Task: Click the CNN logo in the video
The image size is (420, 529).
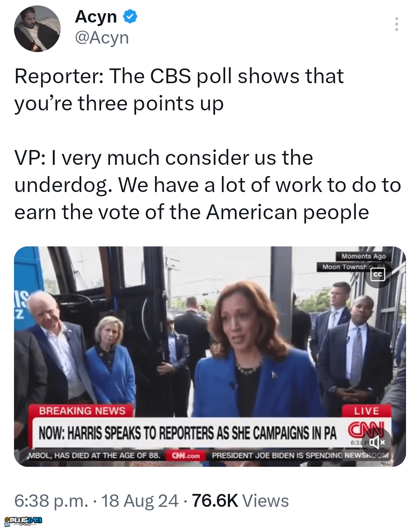Action: 366,430
